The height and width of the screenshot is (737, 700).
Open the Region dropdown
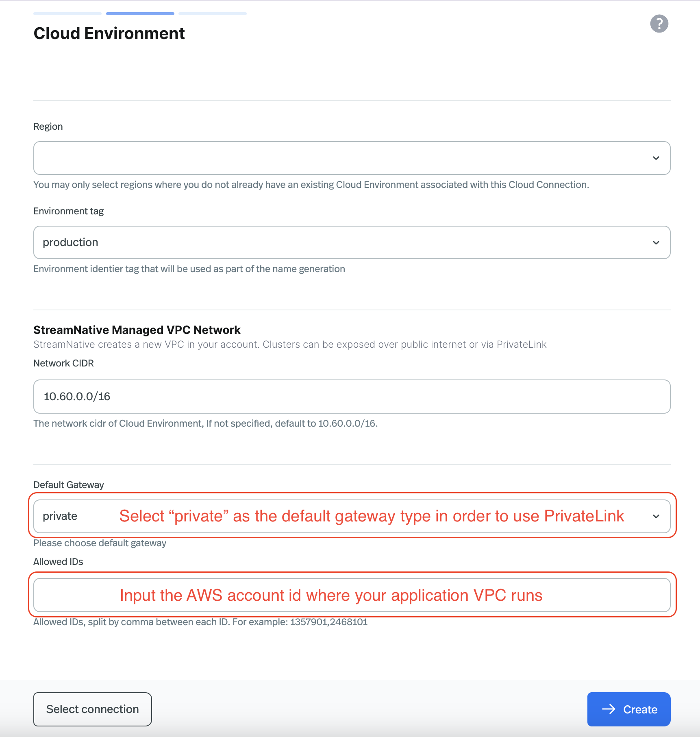pos(351,158)
